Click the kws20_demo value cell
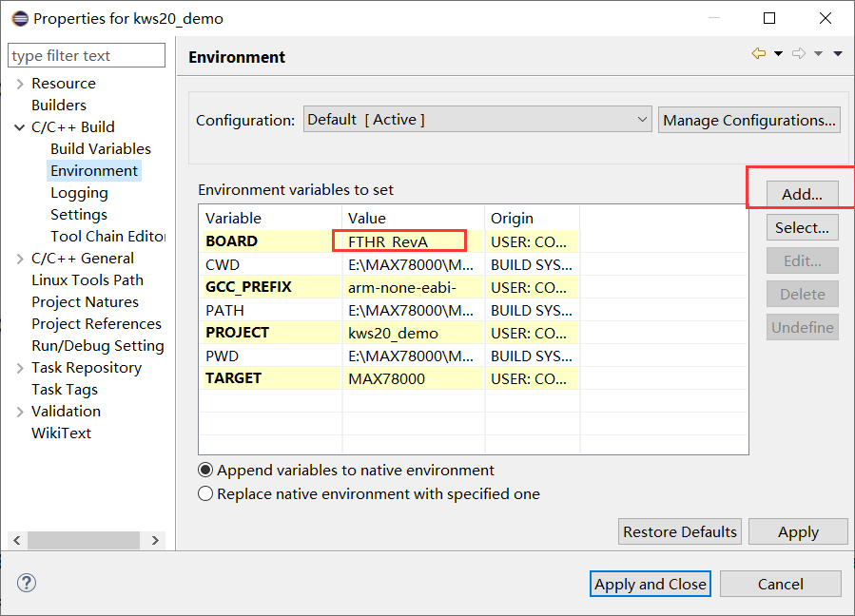The height and width of the screenshot is (616, 855). [413, 333]
